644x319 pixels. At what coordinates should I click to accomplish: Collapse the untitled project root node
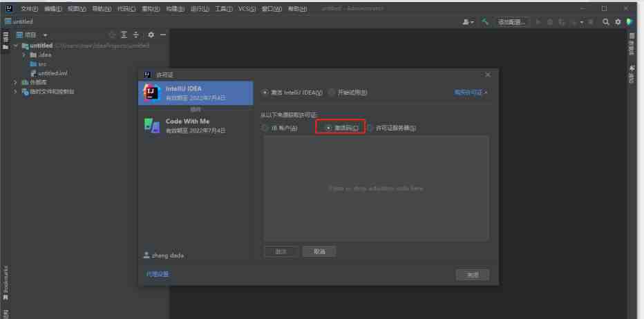tap(16, 46)
